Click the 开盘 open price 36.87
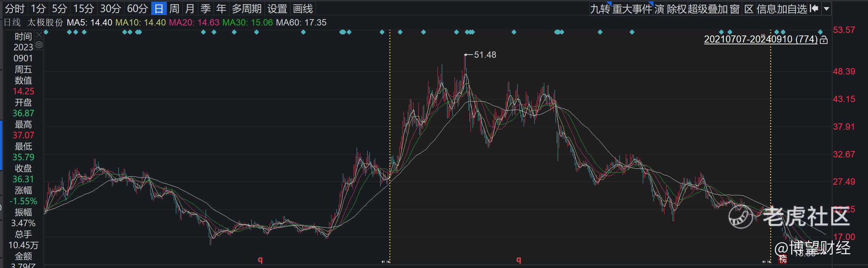This screenshot has height=268, width=868. (23, 113)
